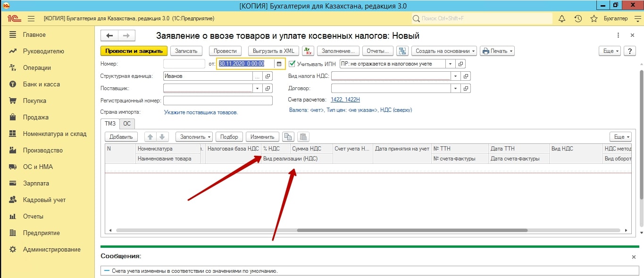Screen dimensions: 644x278
Task: Open calendar picker in date field
Action: point(279,64)
